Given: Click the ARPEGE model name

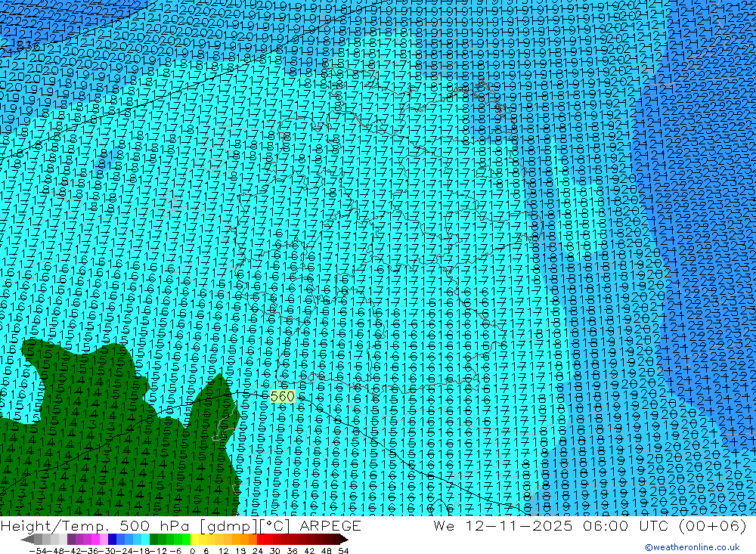Looking at the screenshot, I should tap(330, 526).
